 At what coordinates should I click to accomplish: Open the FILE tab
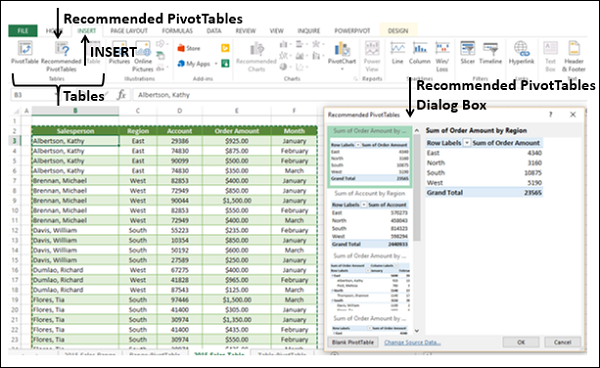[x=23, y=31]
